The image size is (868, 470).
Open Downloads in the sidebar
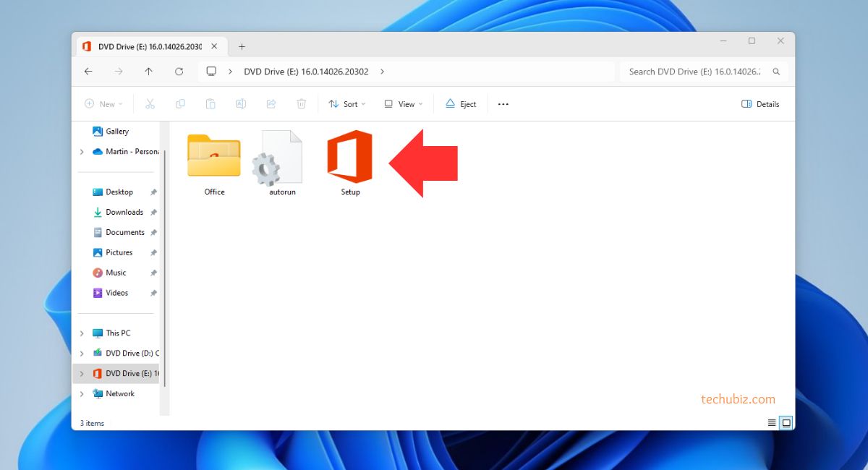click(x=124, y=212)
